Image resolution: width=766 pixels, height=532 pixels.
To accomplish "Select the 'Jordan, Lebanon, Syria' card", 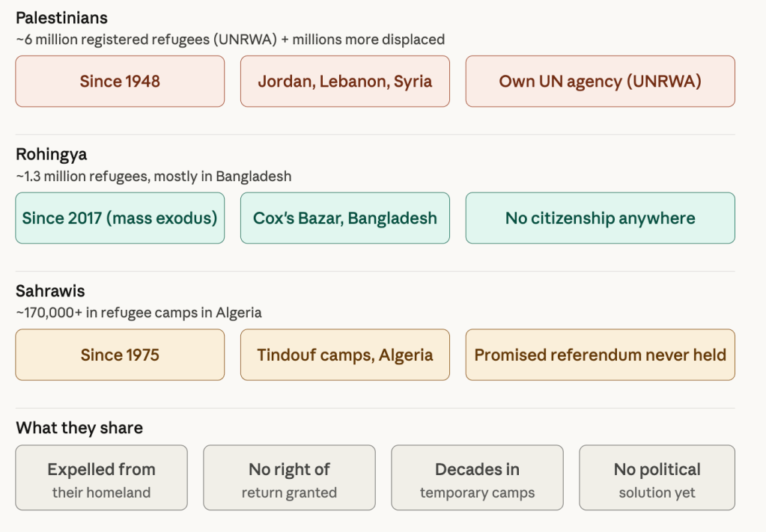I will tap(344, 81).
